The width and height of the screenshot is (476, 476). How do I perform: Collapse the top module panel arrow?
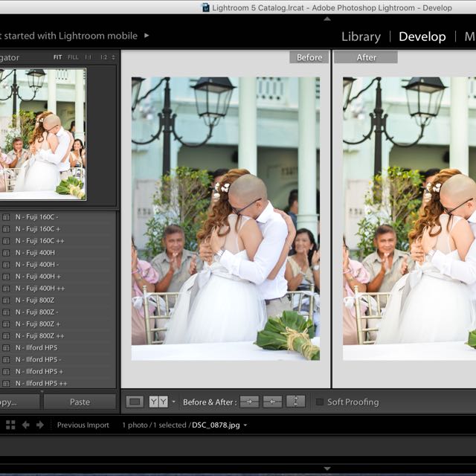(327, 19)
